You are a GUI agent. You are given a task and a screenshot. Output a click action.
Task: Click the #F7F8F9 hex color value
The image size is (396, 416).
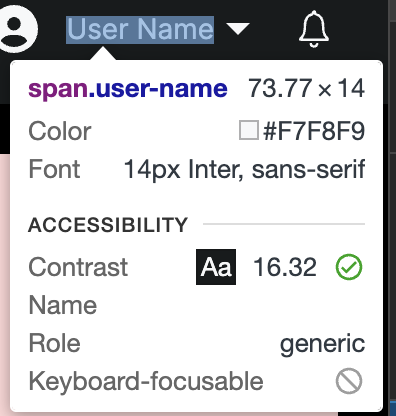[314, 131]
